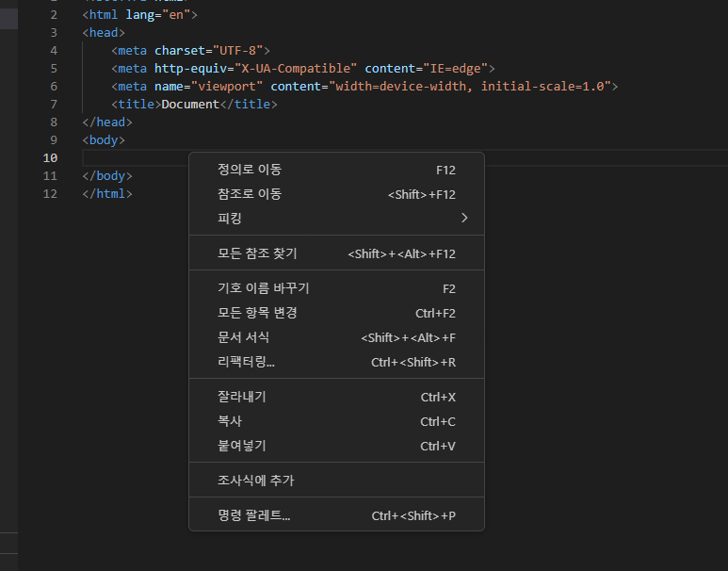This screenshot has width=728, height=571.
Task: Click line number 5 in gutter
Action: coord(54,68)
